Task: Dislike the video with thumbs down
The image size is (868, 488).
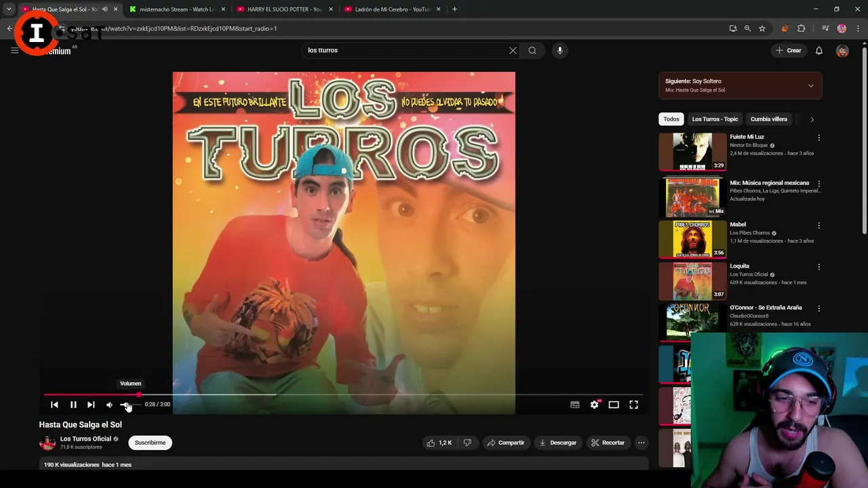Action: [467, 443]
